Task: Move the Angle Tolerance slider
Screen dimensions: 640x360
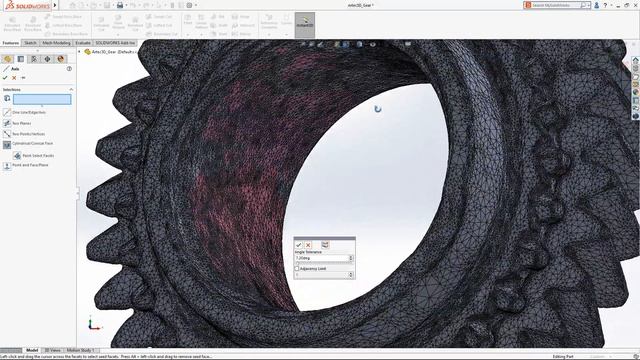Action: point(298,264)
